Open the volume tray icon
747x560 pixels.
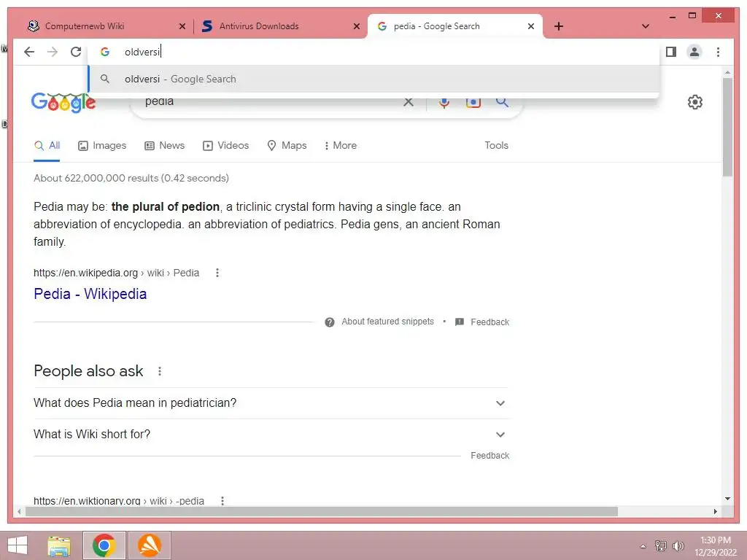tap(678, 545)
